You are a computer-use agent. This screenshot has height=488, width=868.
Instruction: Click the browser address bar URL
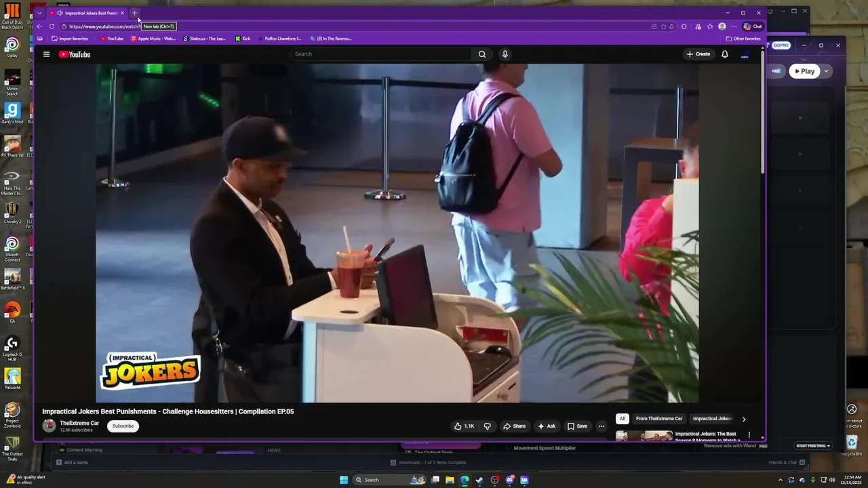(x=104, y=26)
